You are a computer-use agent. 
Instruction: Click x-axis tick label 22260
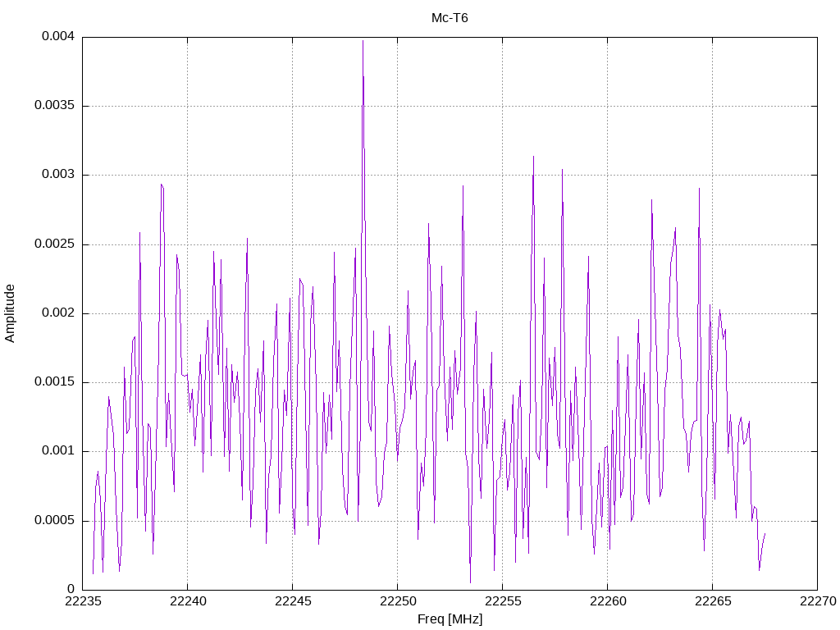(x=608, y=601)
